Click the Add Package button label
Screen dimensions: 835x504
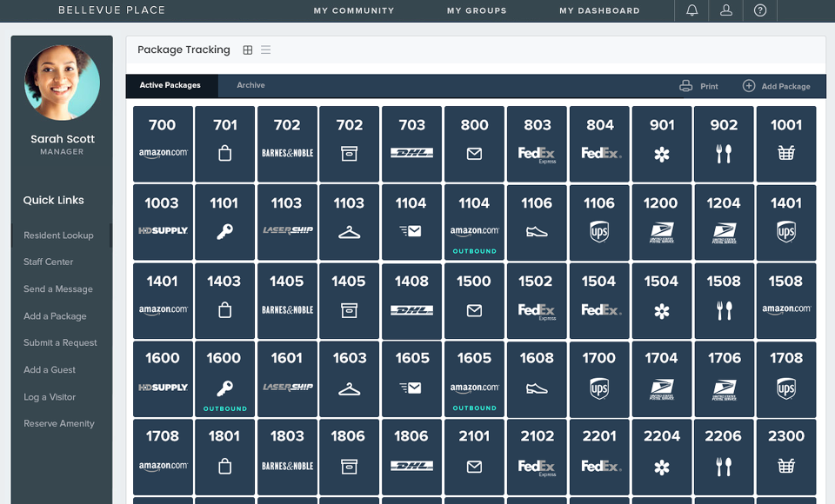785,86
